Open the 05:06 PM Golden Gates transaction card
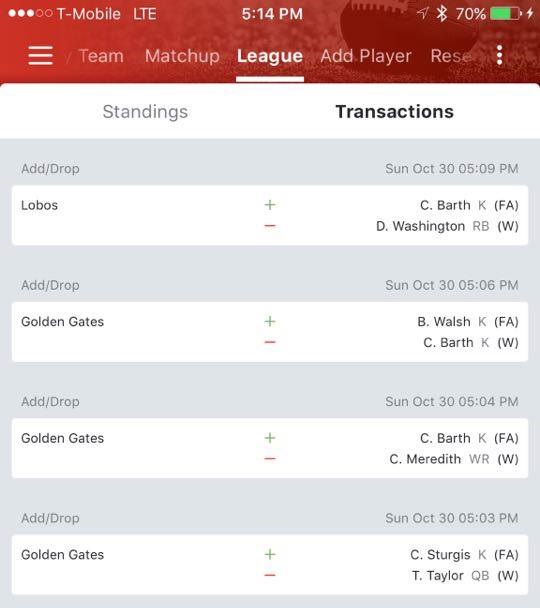The image size is (540, 608). 270,332
